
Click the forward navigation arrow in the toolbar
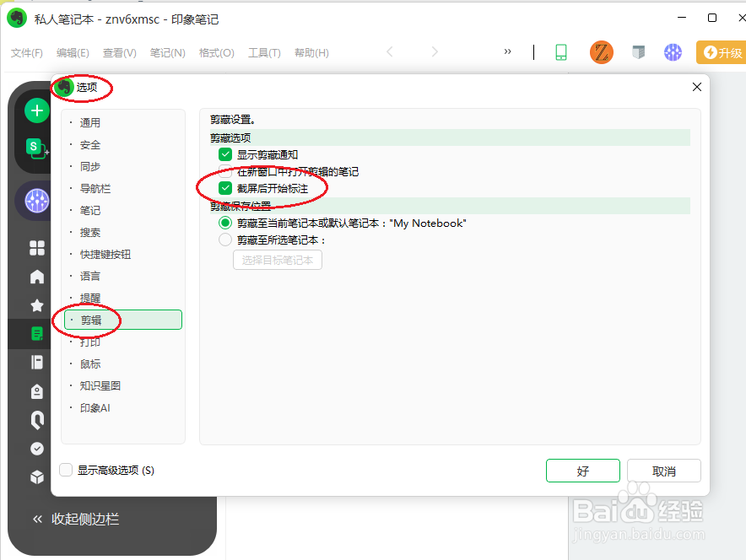pyautogui.click(x=435, y=51)
